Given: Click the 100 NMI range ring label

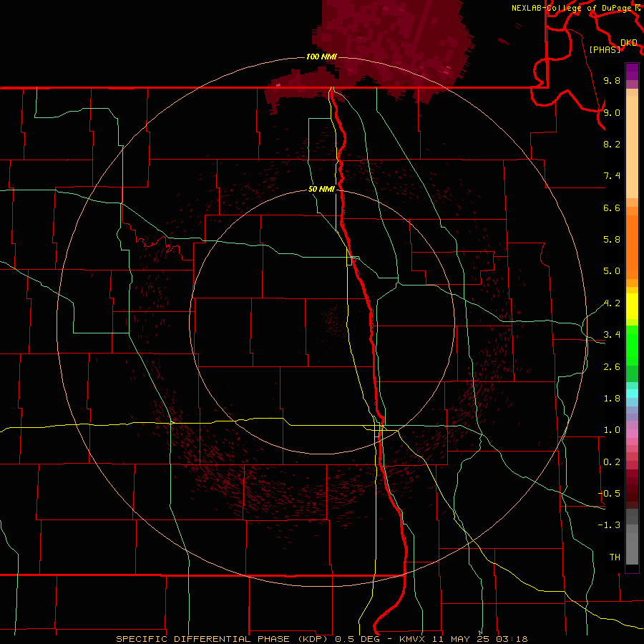Looking at the screenshot, I should click(x=321, y=57).
